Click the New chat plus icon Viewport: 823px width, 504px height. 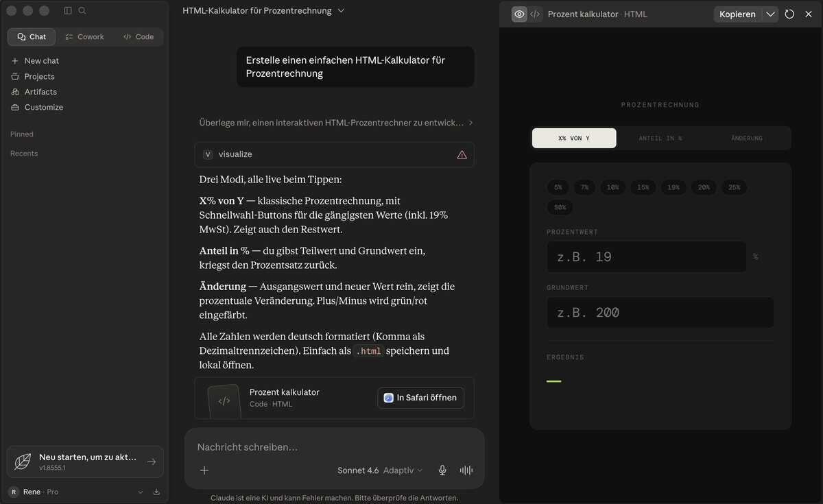[x=15, y=61]
